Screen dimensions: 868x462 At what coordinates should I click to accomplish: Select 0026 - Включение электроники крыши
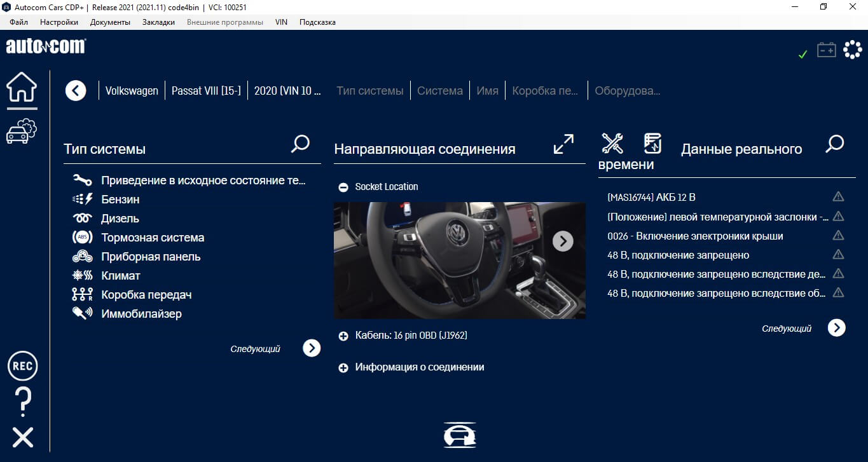(695, 236)
